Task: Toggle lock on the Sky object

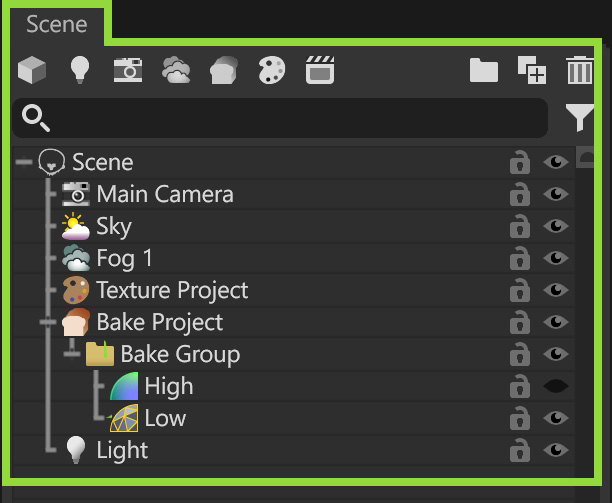Action: tap(519, 227)
